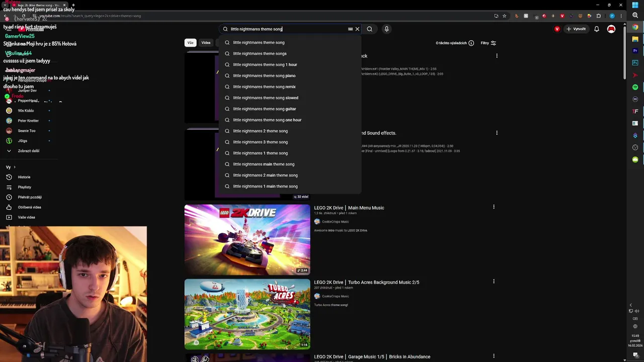The image size is (644, 362).
Task: Clear the search box text
Action: click(357, 29)
